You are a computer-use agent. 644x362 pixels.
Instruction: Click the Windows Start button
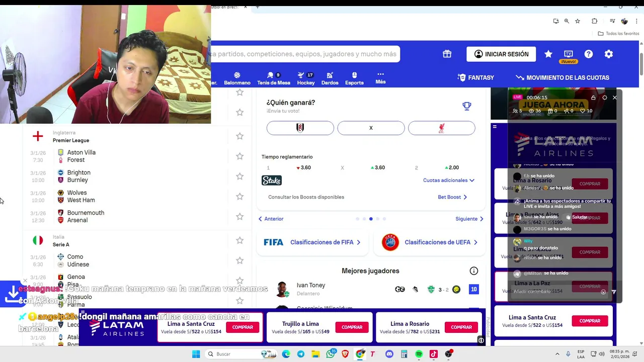196,354
